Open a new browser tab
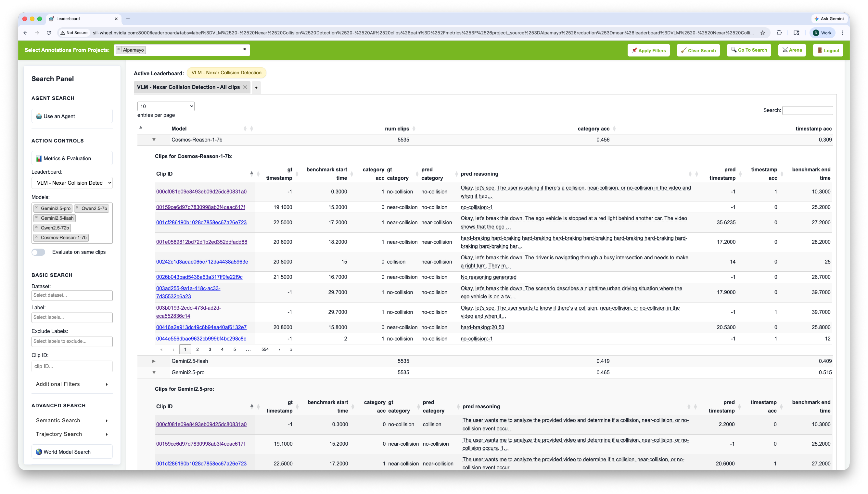Viewport: 868px width, 494px height. coord(128,19)
